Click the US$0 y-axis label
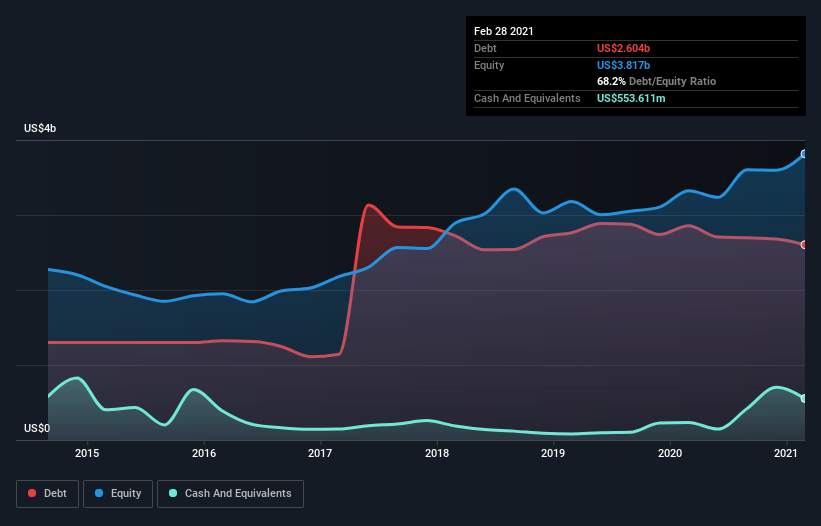The height and width of the screenshot is (526, 821). (x=37, y=428)
